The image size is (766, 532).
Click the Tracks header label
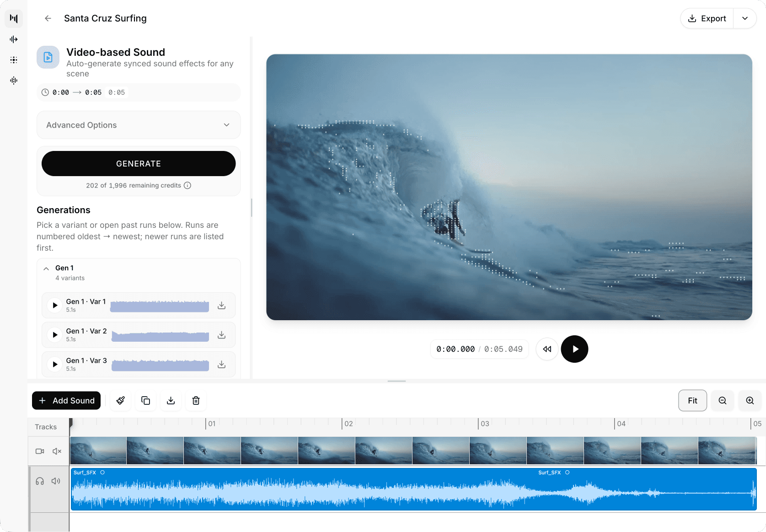[x=46, y=427]
